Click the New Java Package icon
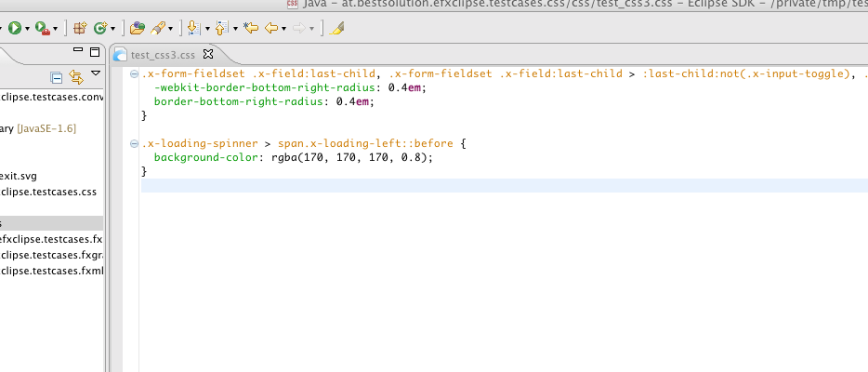This screenshot has height=372, width=868. [80, 28]
